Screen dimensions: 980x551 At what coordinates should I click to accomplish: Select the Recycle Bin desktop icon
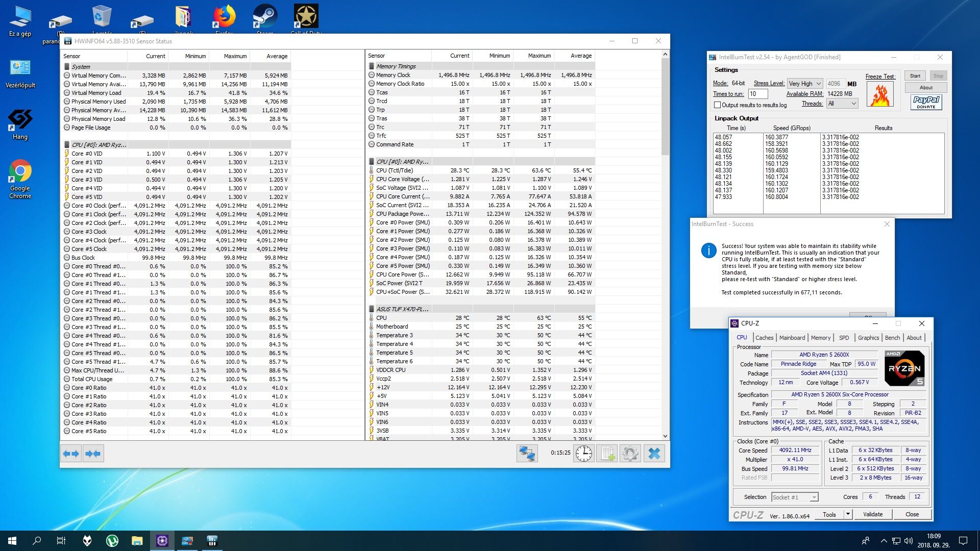tap(102, 19)
